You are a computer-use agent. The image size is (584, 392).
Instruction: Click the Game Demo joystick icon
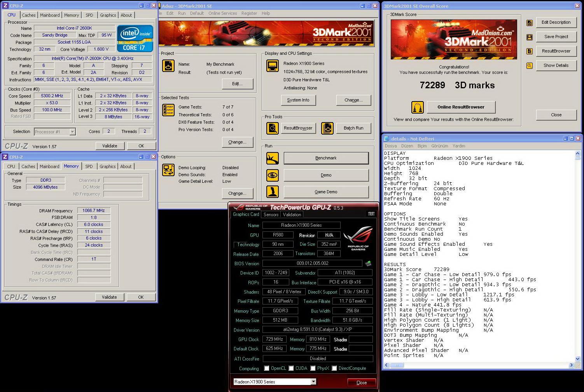272,192
